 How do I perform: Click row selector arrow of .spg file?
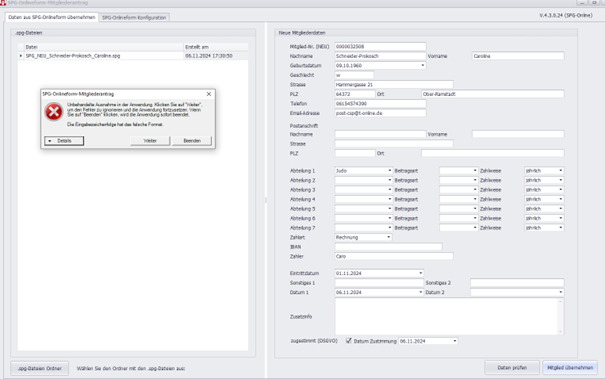21,56
